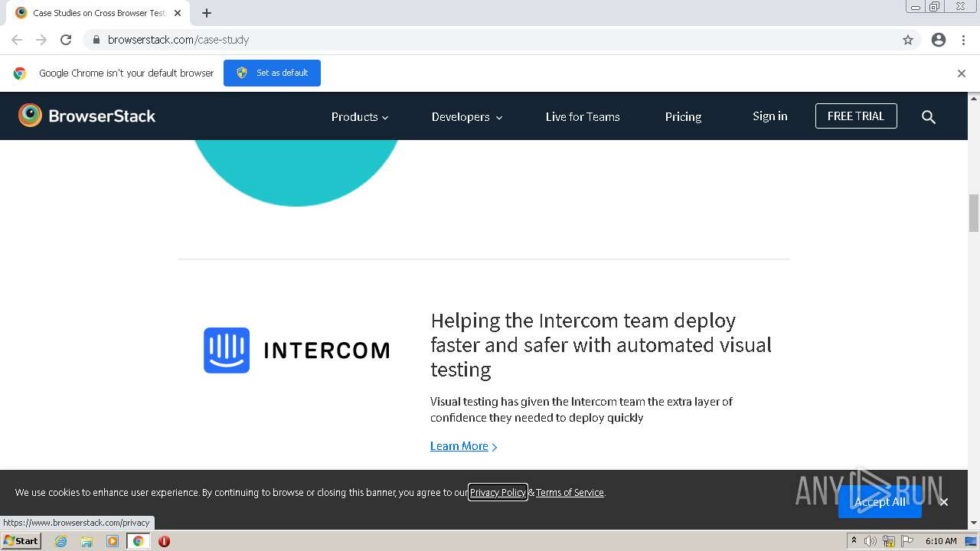This screenshot has height=551, width=980.
Task: Switch to the Chrome taskbar button
Action: [x=138, y=541]
